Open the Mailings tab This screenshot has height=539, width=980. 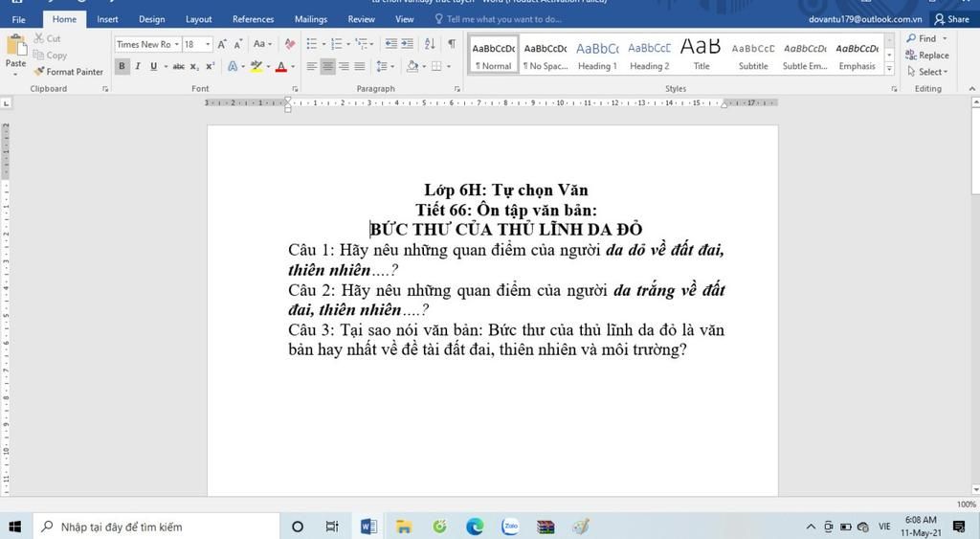(311, 19)
